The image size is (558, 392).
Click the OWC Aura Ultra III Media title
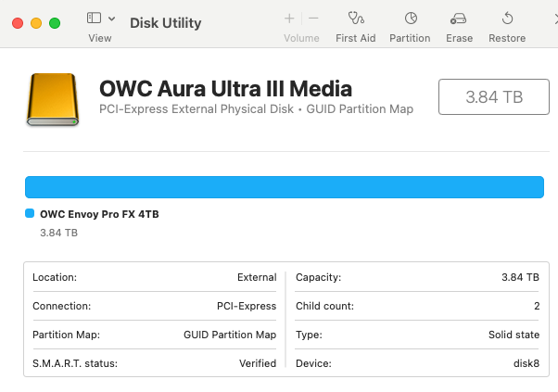click(225, 89)
